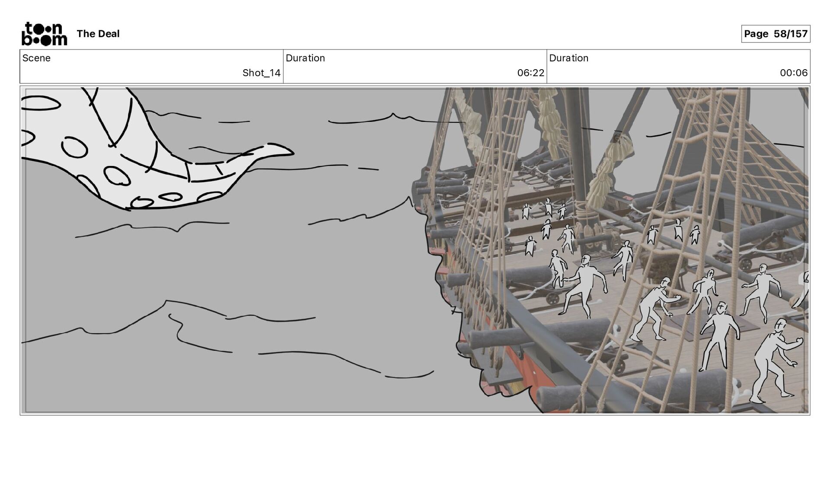
Task: Click the 'Duration' label above 00:06
Action: [568, 58]
